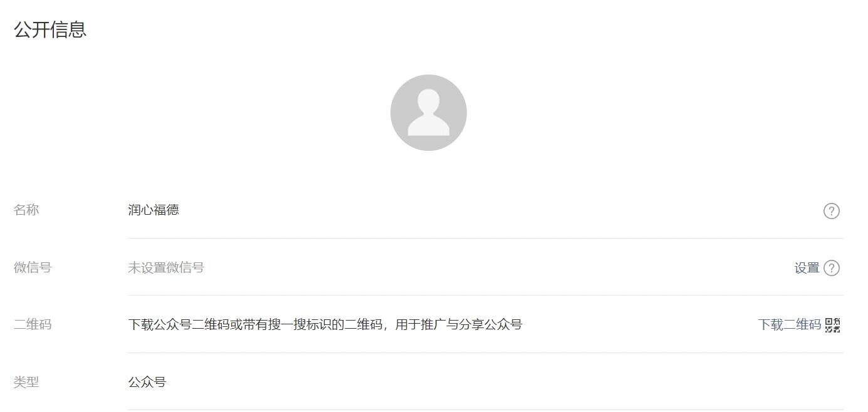The height and width of the screenshot is (412, 868).
Task: Select the account name 润心福德
Action: 154,210
